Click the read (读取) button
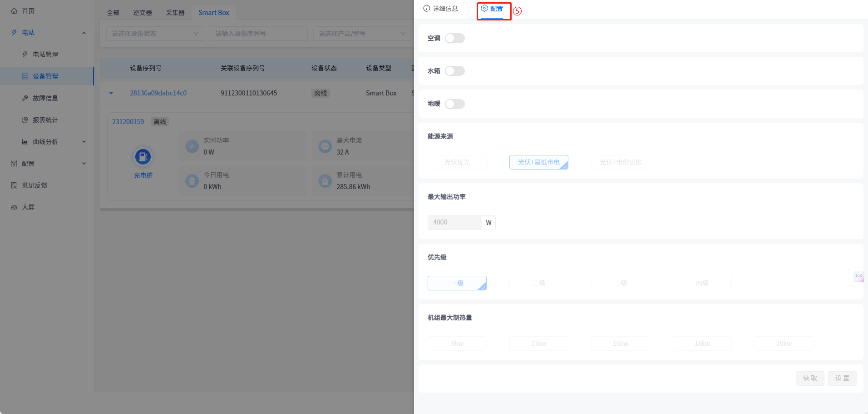The image size is (868, 414). pos(809,378)
